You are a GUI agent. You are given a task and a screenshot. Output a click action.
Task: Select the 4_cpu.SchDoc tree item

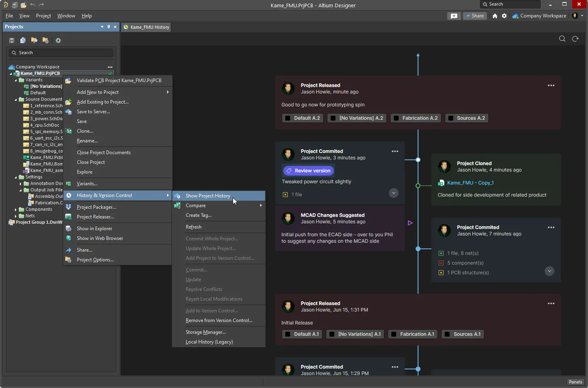tap(42, 125)
